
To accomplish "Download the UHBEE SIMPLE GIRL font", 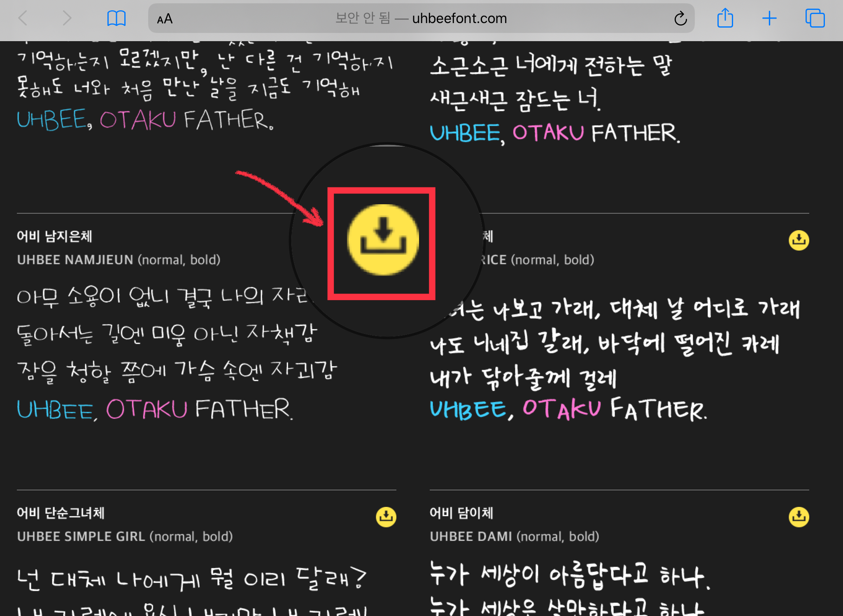I will (x=386, y=517).
